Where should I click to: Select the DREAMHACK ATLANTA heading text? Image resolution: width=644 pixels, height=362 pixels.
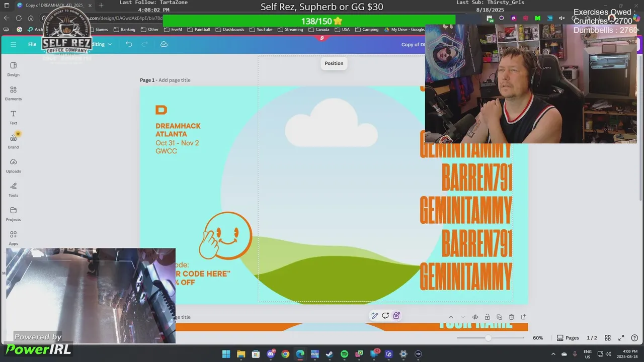point(178,130)
